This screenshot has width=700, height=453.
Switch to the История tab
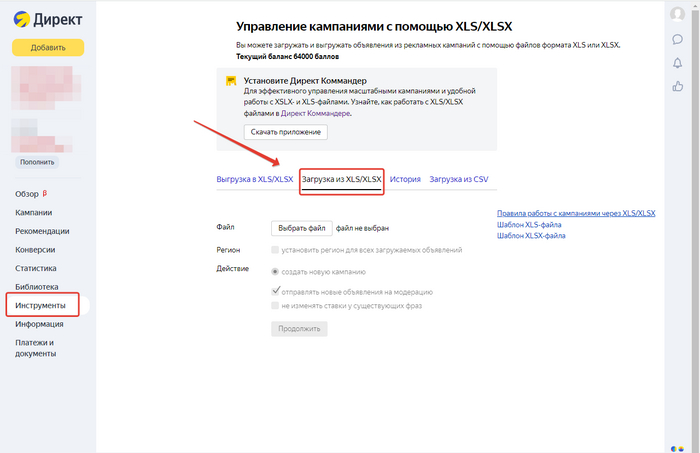[405, 179]
